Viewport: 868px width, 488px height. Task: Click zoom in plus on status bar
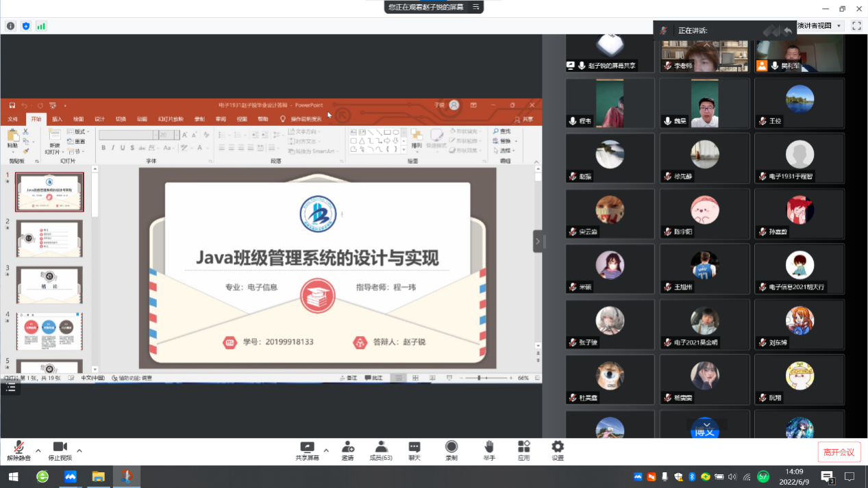click(x=510, y=378)
